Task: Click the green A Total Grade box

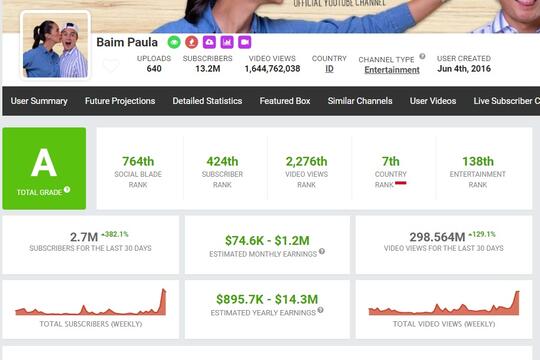Action: 44,168
